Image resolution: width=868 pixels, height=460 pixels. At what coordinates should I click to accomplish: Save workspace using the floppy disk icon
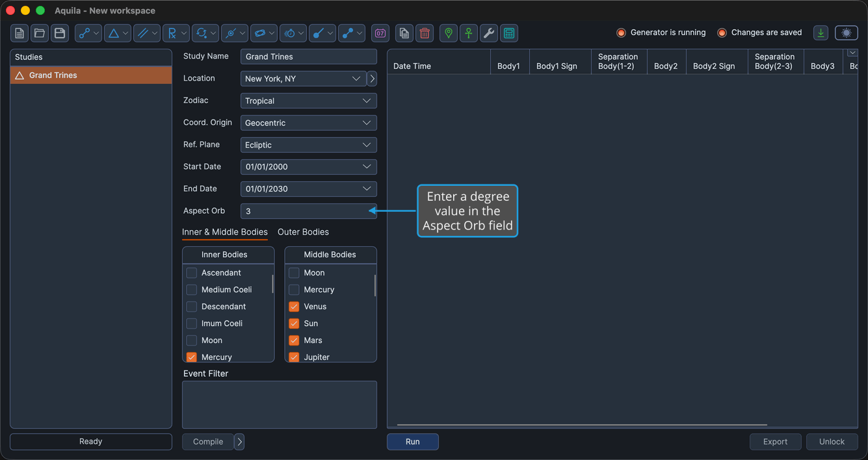pos(60,33)
